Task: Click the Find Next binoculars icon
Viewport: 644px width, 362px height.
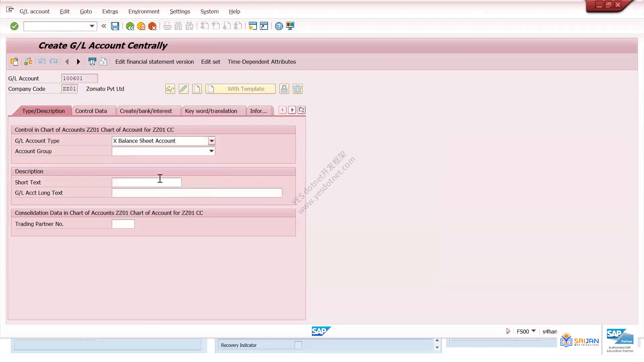Action: coord(190,26)
